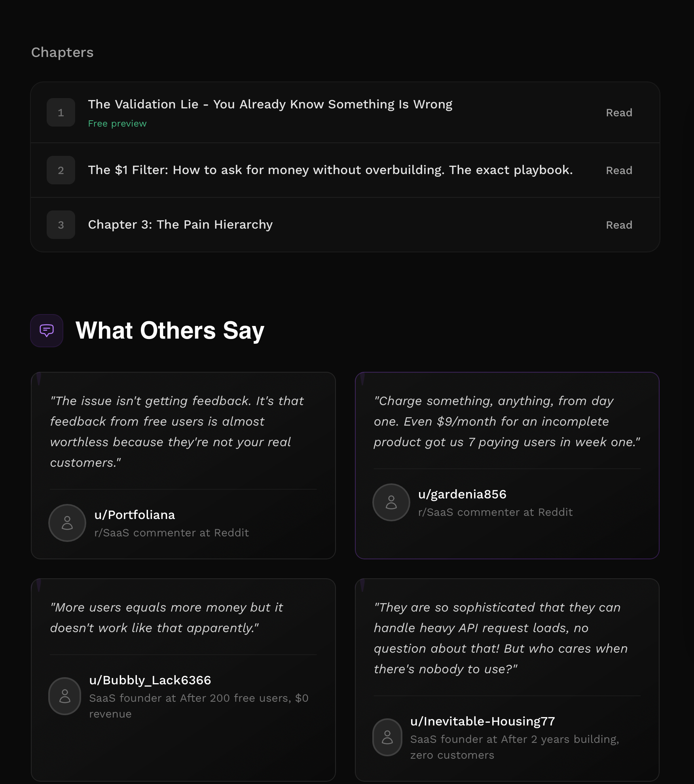Click u/gardenia856's avatar icon
The width and height of the screenshot is (694, 784).
[x=391, y=502]
